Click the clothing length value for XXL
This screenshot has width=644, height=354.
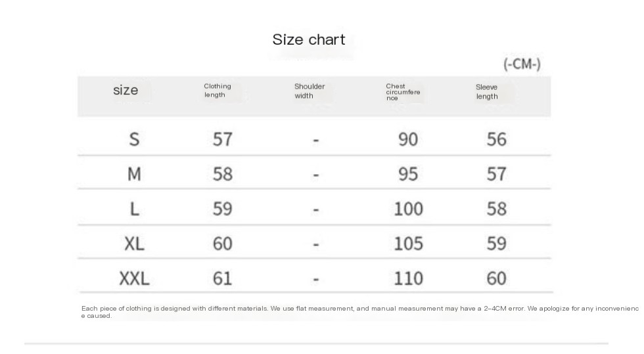pos(223,278)
